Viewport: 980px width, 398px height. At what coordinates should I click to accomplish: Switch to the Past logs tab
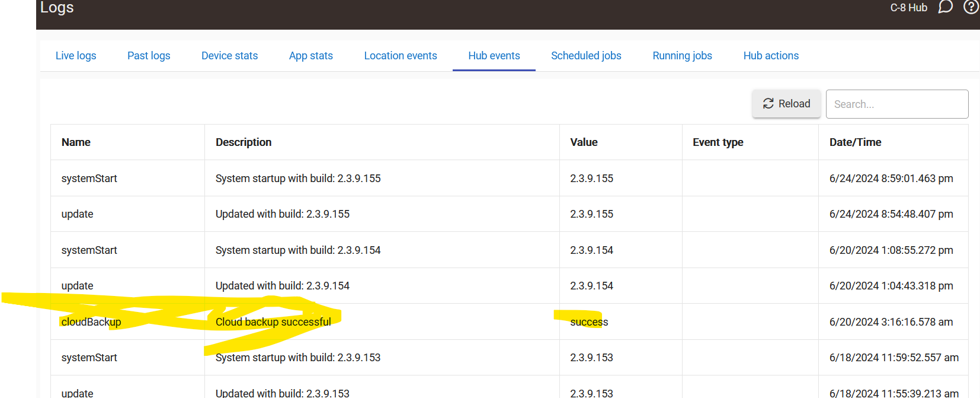point(149,56)
